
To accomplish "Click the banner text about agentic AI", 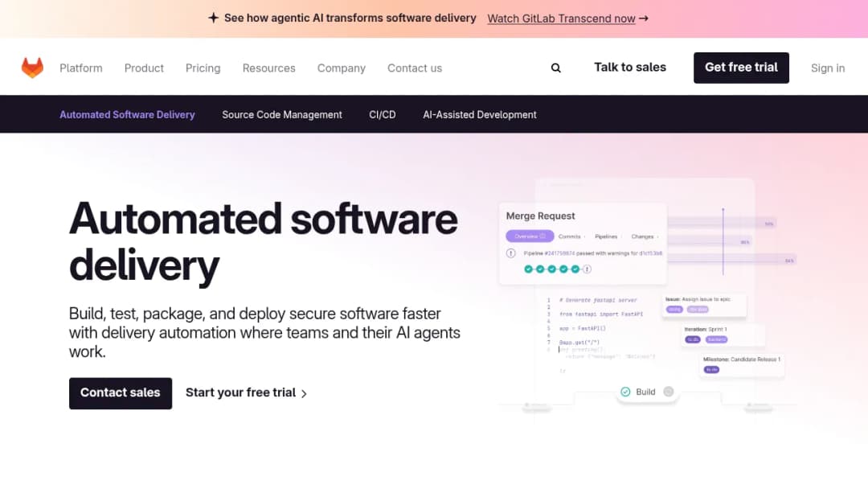I will click(x=350, y=18).
